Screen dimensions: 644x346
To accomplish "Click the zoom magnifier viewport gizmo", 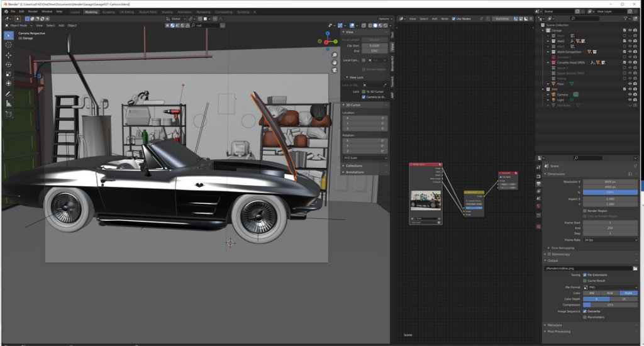I will (x=336, y=54).
